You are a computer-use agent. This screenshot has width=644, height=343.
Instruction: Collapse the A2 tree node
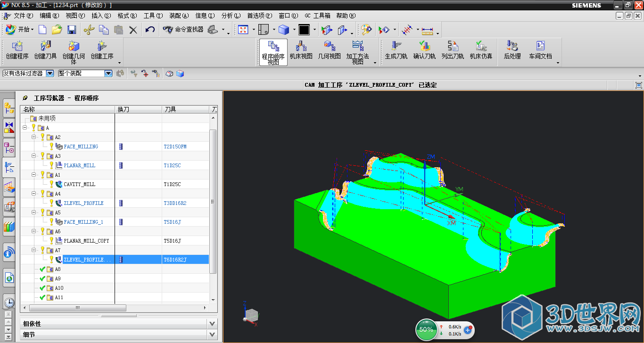pyautogui.click(x=34, y=137)
